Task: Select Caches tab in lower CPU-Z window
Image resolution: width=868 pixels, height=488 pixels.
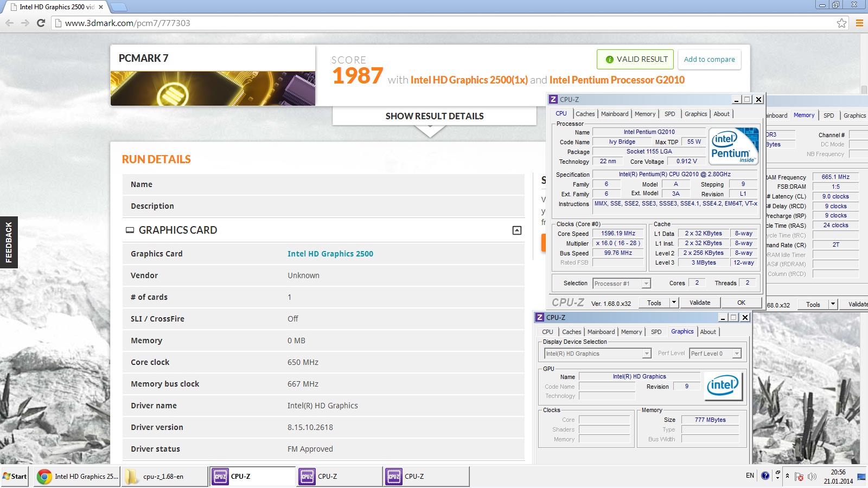Action: coord(571,332)
